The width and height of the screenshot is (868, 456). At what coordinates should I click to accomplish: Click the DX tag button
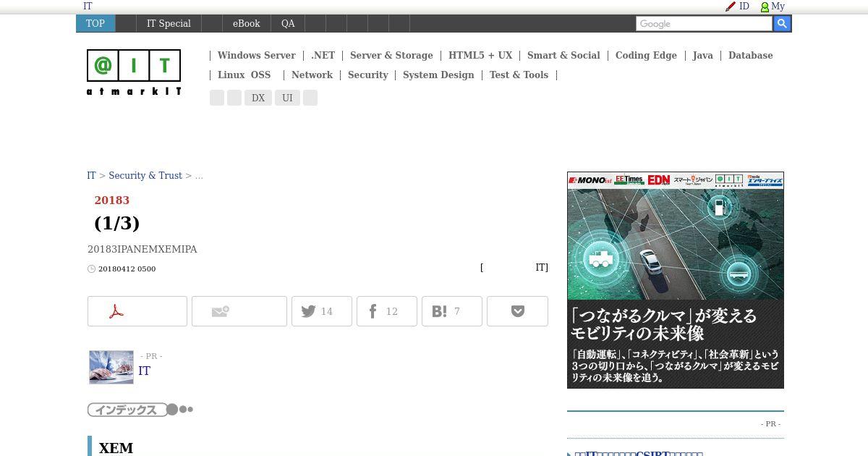pyautogui.click(x=258, y=98)
